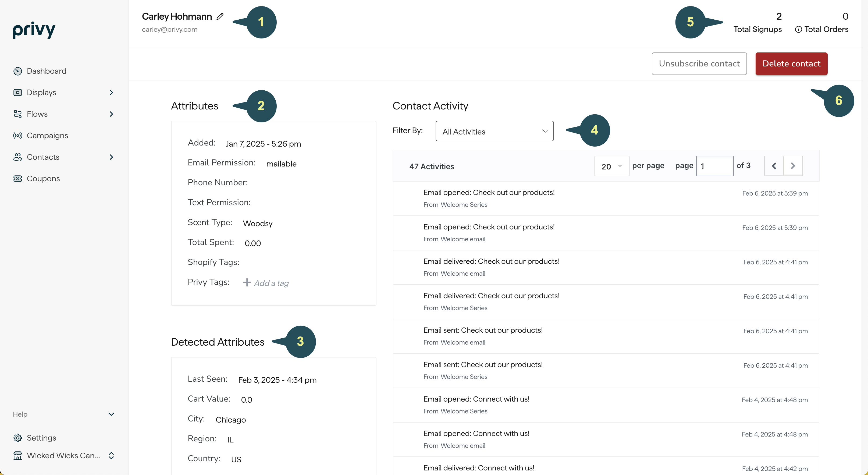Image resolution: width=868 pixels, height=475 pixels.
Task: Click the store icon beside Wicked Wicks
Action: (17, 456)
